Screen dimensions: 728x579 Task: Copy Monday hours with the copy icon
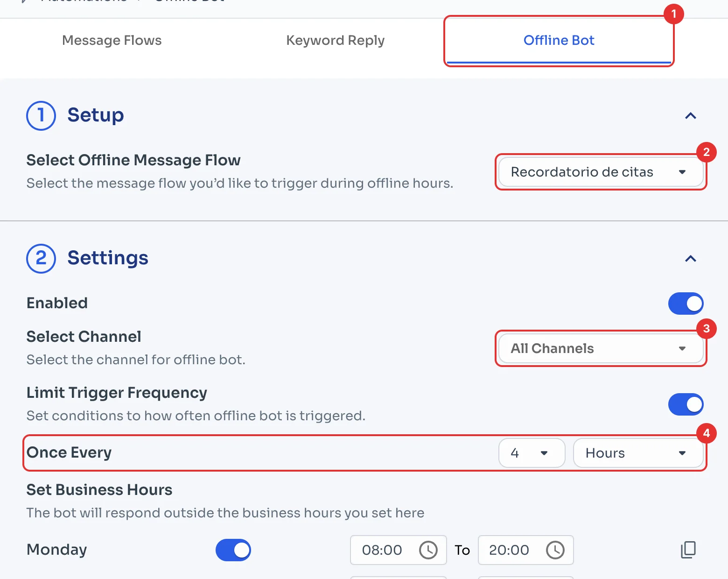tap(688, 550)
